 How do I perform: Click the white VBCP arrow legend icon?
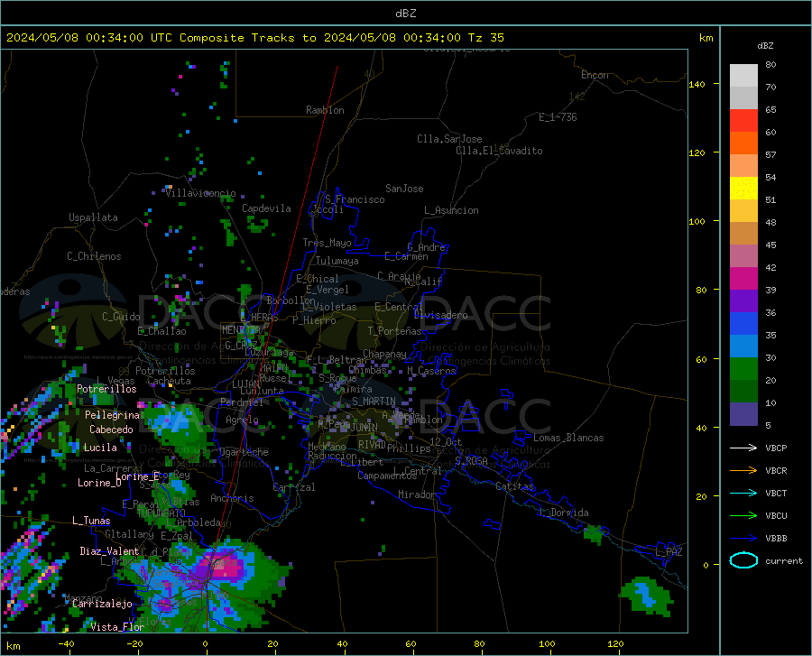(x=743, y=448)
